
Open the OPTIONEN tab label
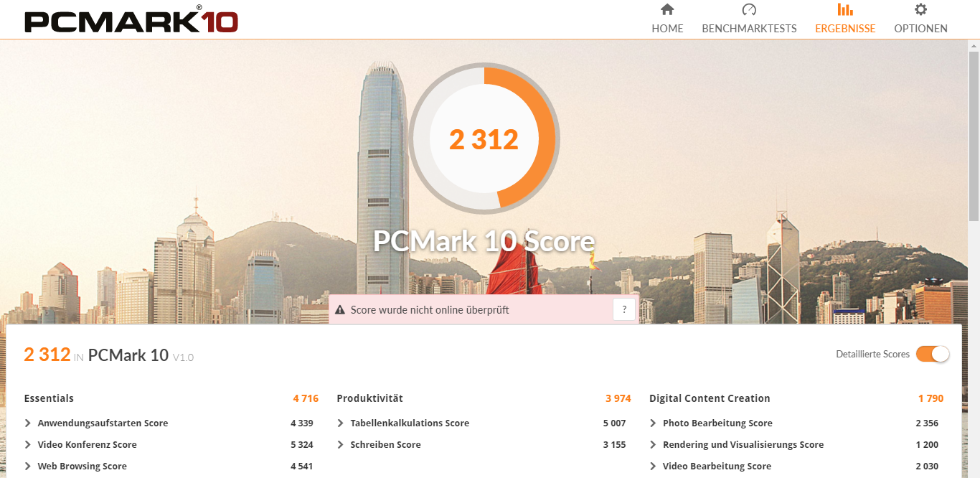point(920,29)
